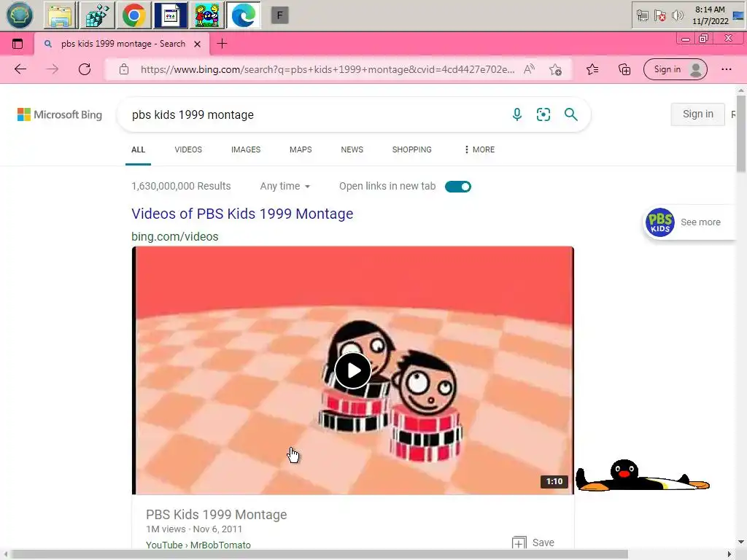Click the volume speaker tray icon
The height and width of the screenshot is (560, 747).
tap(677, 16)
